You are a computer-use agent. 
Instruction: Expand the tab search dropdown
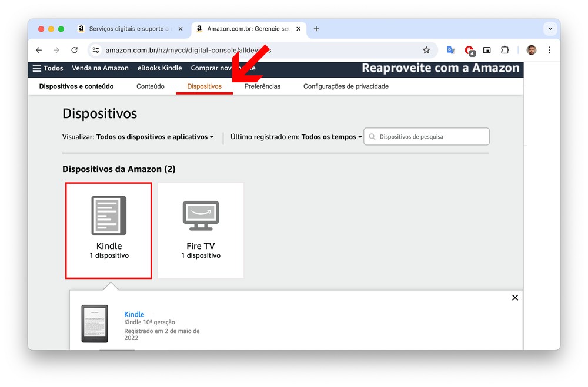550,29
